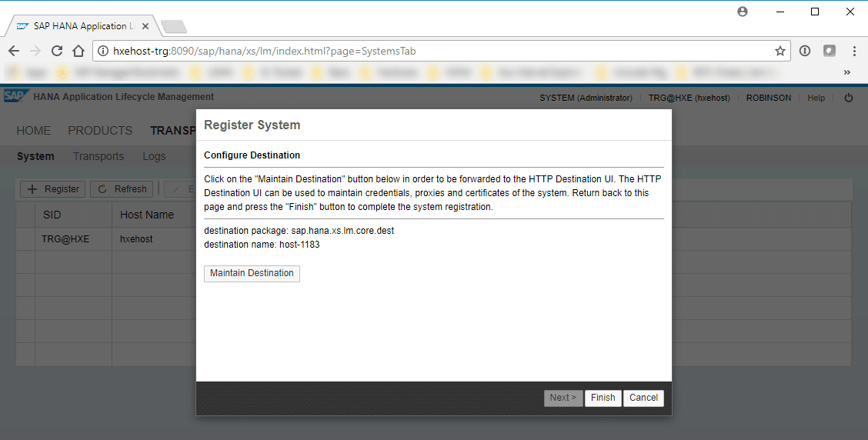Click the Register toolbar button
Viewport: 868px width, 440px height.
pos(53,188)
